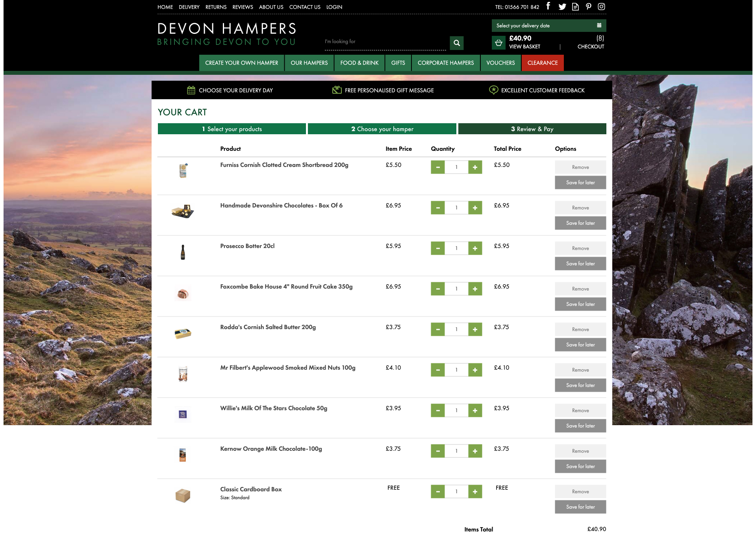The height and width of the screenshot is (535, 756).
Task: Open the basket icon
Action: coord(498,43)
